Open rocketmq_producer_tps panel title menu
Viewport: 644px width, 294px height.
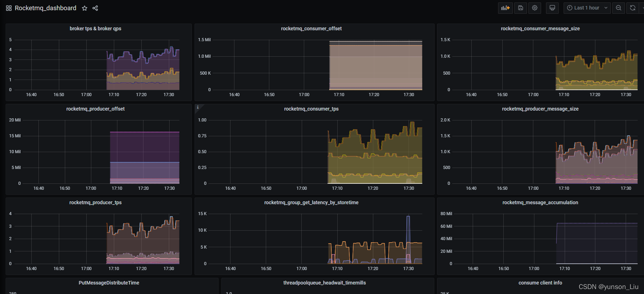coord(96,202)
